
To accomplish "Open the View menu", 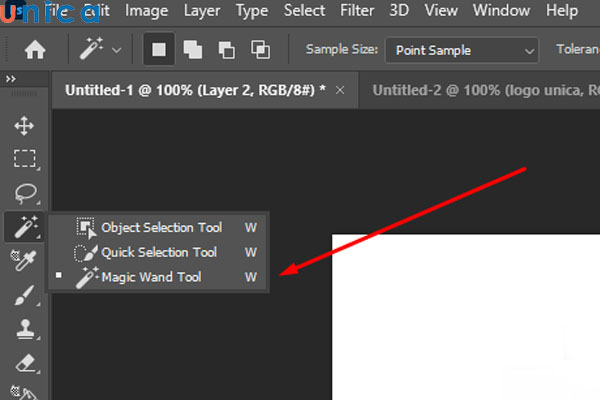I will [441, 10].
